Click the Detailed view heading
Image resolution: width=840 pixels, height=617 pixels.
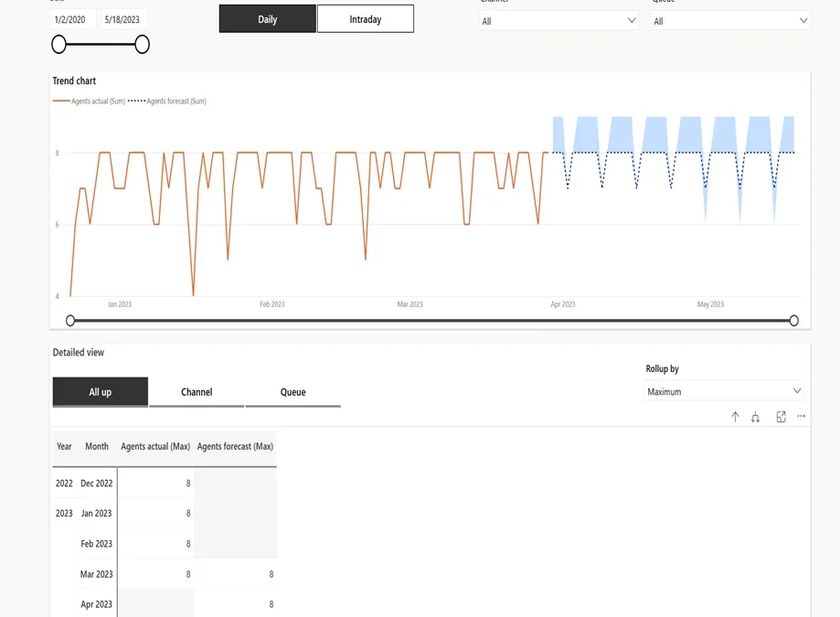pyautogui.click(x=79, y=353)
